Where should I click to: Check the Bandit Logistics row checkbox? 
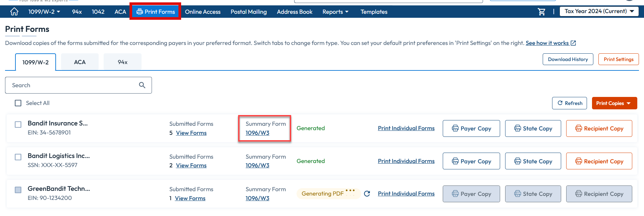(18, 157)
